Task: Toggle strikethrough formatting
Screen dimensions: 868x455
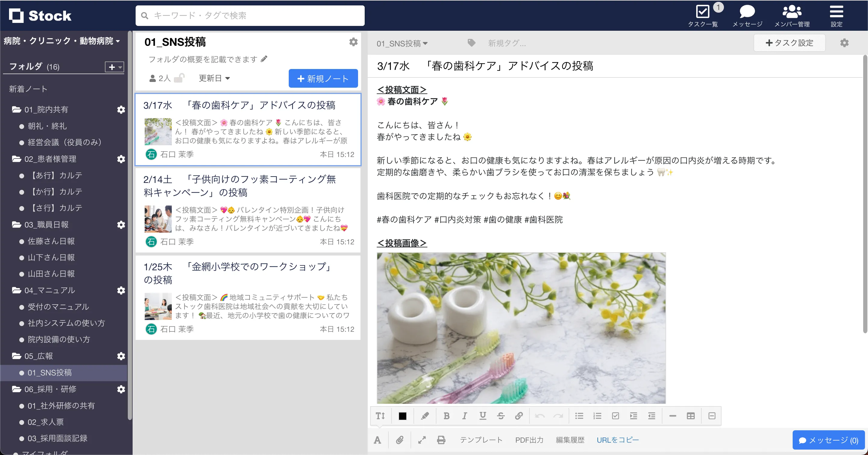Action: coord(501,416)
